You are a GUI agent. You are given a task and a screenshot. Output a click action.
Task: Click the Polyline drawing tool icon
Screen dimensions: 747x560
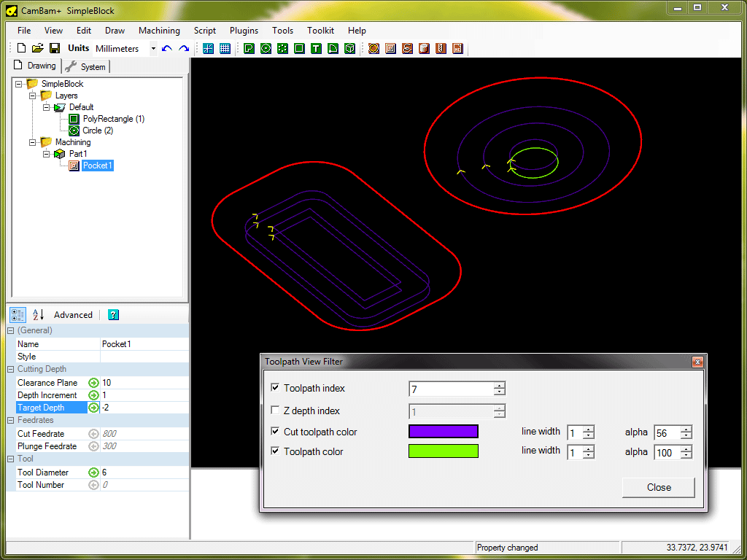249,49
